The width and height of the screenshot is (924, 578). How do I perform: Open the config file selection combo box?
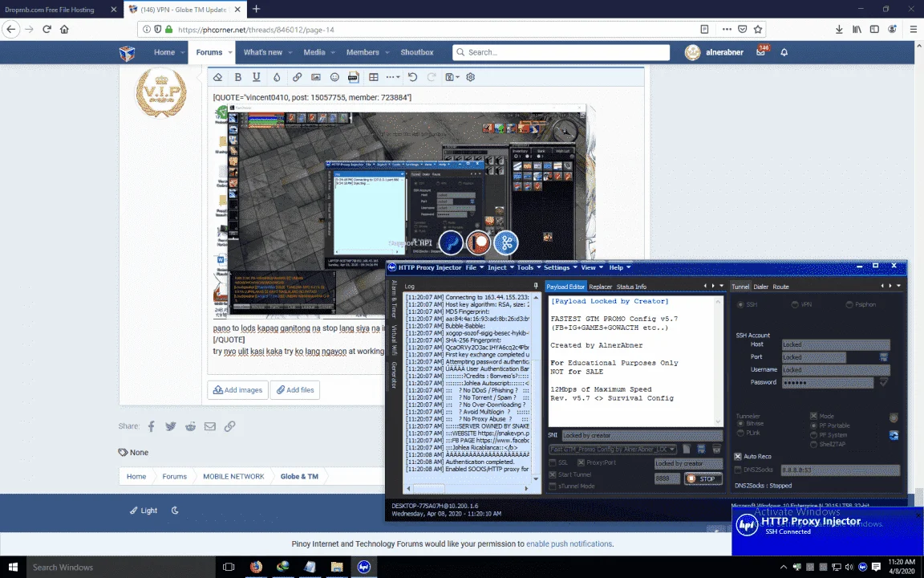tap(612, 450)
